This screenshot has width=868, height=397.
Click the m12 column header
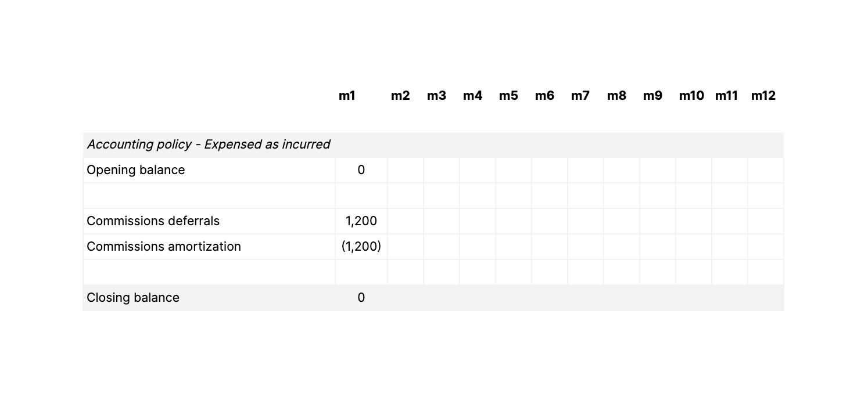(x=763, y=96)
